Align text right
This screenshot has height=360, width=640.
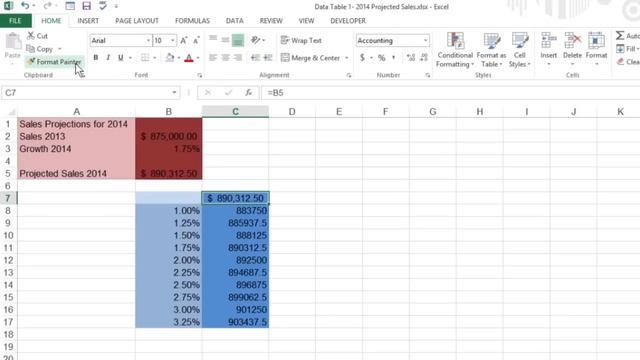coord(238,58)
